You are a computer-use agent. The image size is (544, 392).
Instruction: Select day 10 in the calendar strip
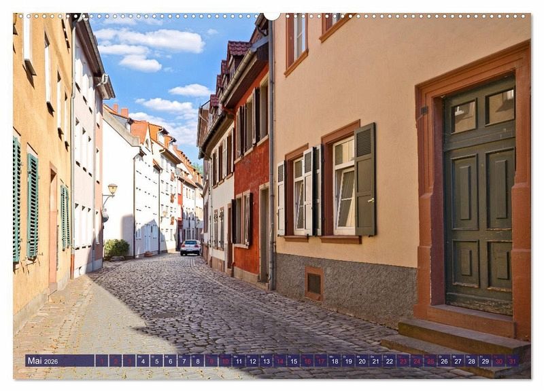pyautogui.click(x=225, y=361)
